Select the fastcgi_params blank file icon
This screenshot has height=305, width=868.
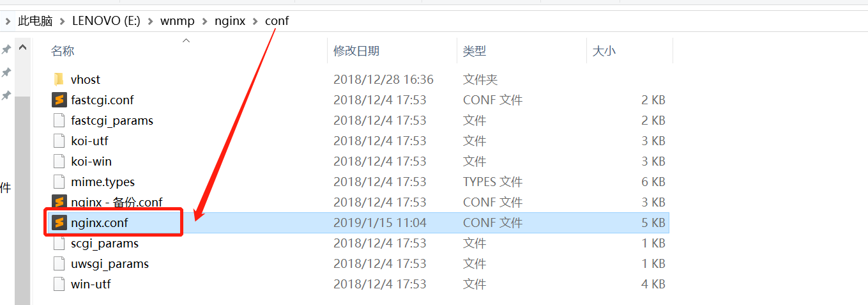(59, 120)
